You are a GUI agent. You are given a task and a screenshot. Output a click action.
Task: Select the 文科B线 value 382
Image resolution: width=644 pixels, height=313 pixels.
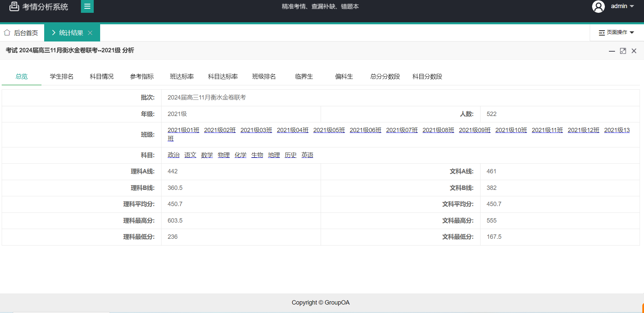(492, 188)
